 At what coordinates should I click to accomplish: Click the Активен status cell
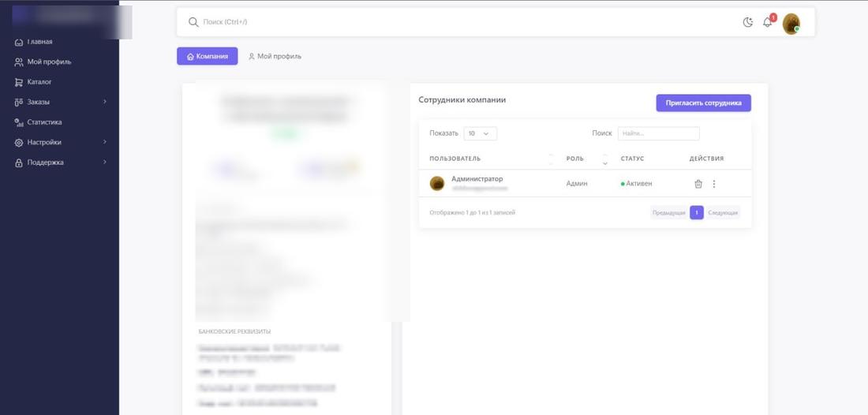coord(637,184)
